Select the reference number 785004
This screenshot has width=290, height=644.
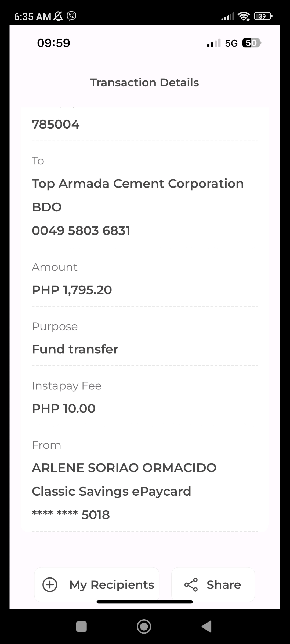[56, 125]
